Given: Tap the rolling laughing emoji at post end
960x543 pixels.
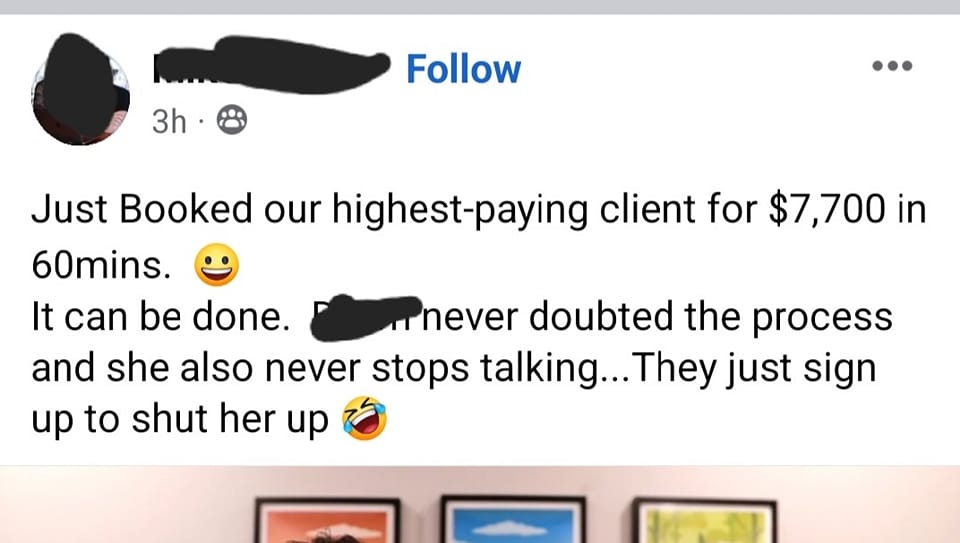Looking at the screenshot, I should pyautogui.click(x=365, y=418).
